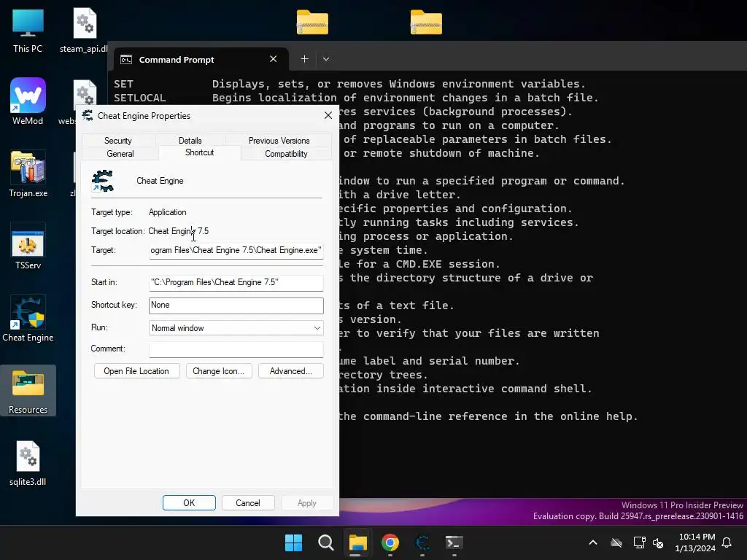Select the sqlite3.dll desktop file
Image resolution: width=747 pixels, height=560 pixels.
(28, 463)
